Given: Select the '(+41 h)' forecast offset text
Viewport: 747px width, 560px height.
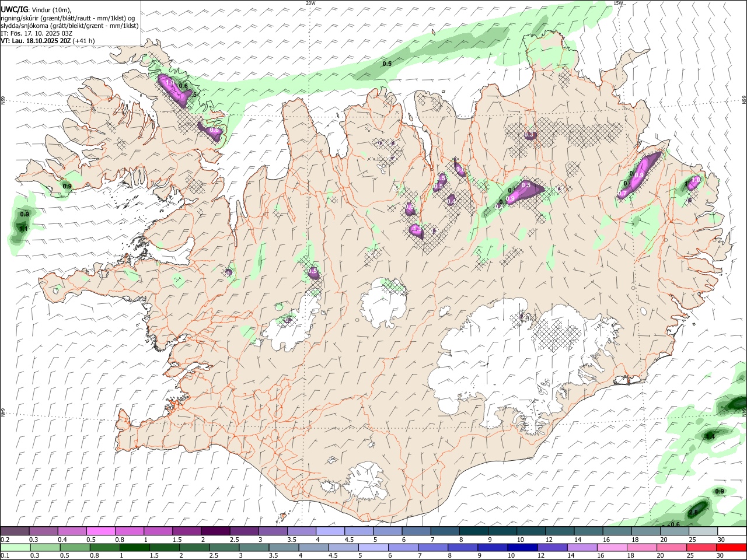Looking at the screenshot, I should click(84, 41).
